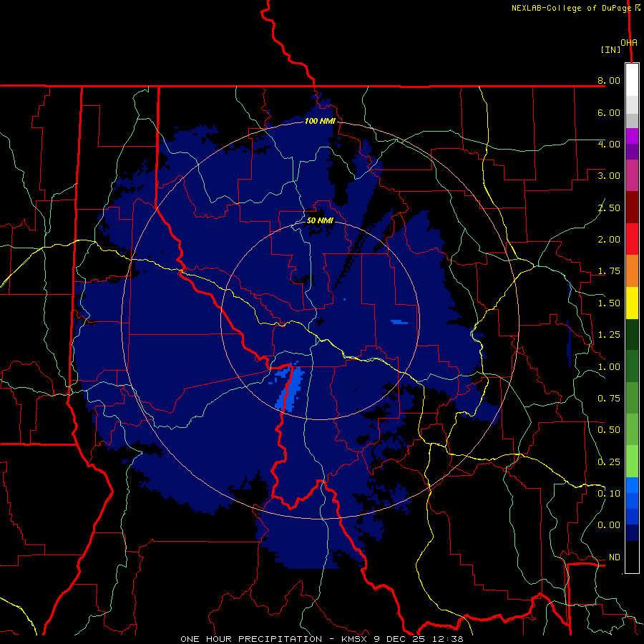Click the 1.50 legend value
This screenshot has width=644, height=644.
[x=609, y=303]
